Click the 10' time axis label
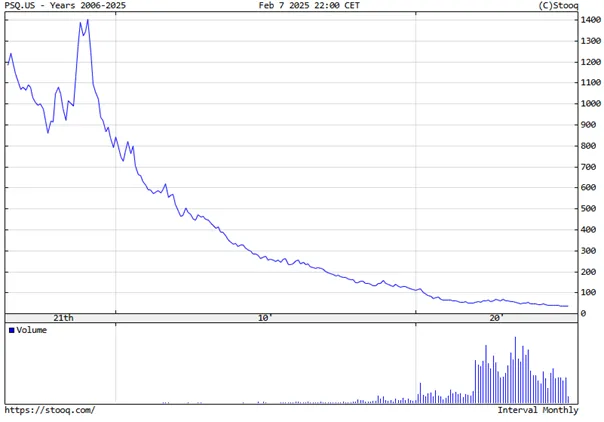Image resolution: width=604 pixels, height=422 pixels. (x=265, y=318)
